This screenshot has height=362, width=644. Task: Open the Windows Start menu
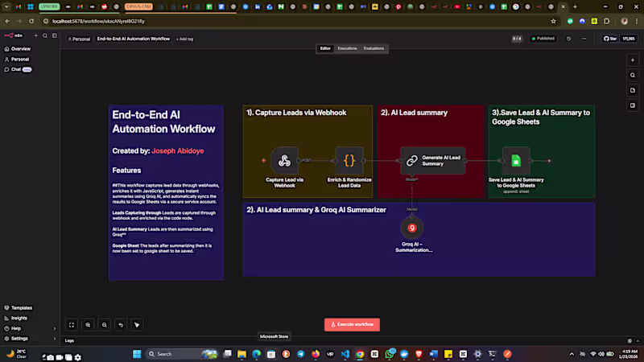[x=137, y=354]
